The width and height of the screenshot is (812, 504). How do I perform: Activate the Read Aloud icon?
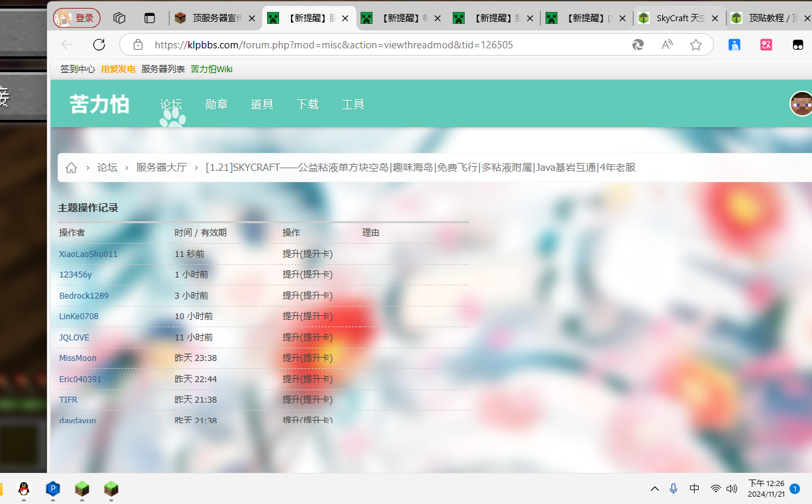(667, 45)
